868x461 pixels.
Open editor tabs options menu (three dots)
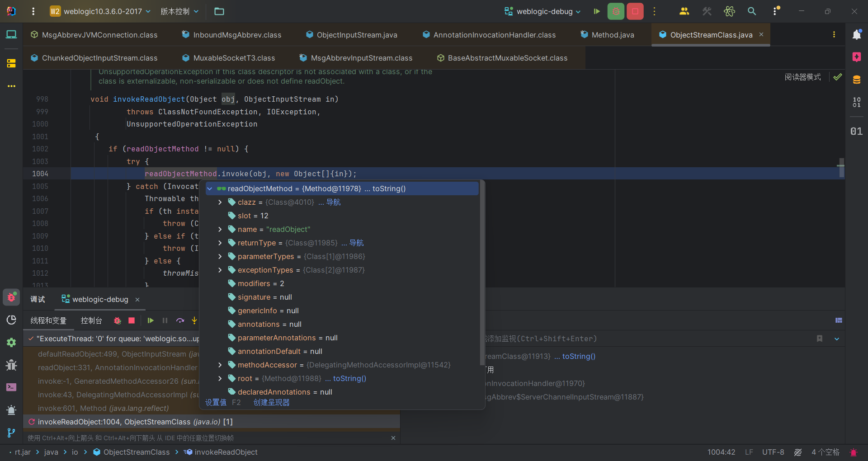point(834,35)
